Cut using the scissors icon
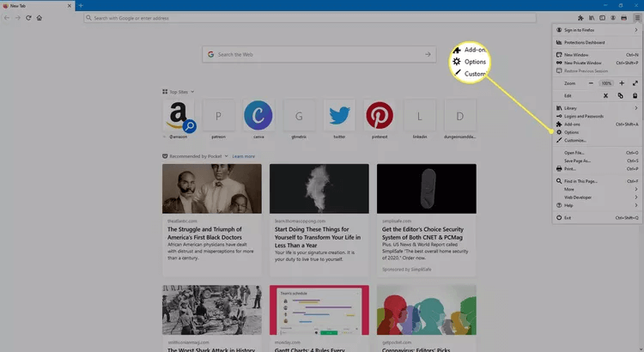This screenshot has width=644, height=352. click(605, 95)
